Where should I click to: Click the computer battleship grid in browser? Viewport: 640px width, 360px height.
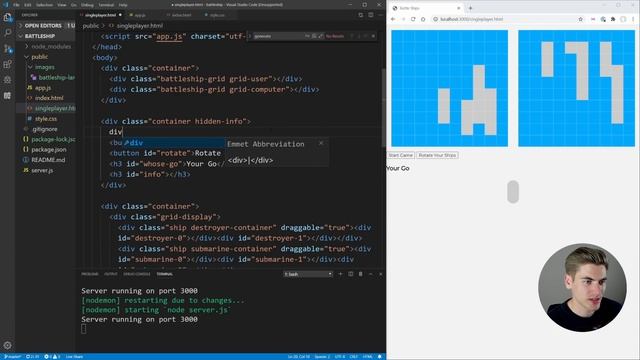576,88
